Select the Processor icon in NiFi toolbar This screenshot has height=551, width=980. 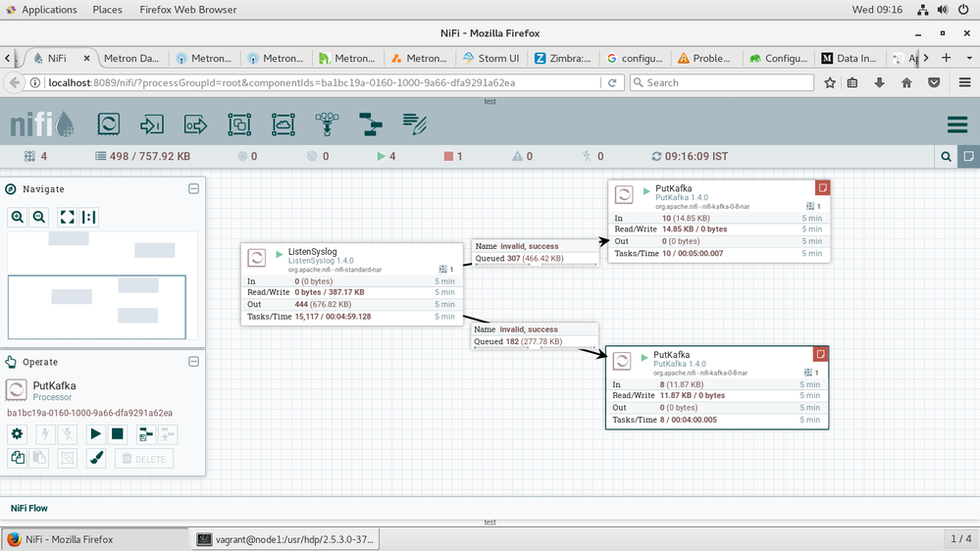pos(108,125)
